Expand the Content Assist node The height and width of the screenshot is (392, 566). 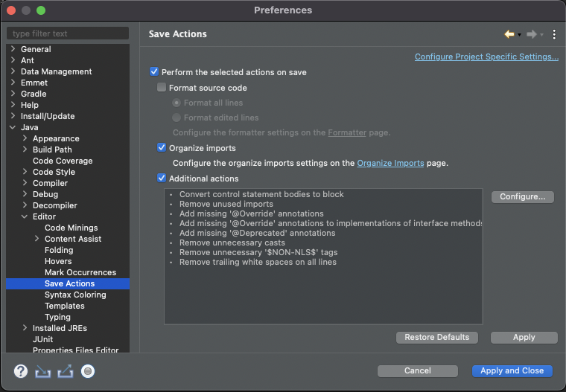point(36,239)
